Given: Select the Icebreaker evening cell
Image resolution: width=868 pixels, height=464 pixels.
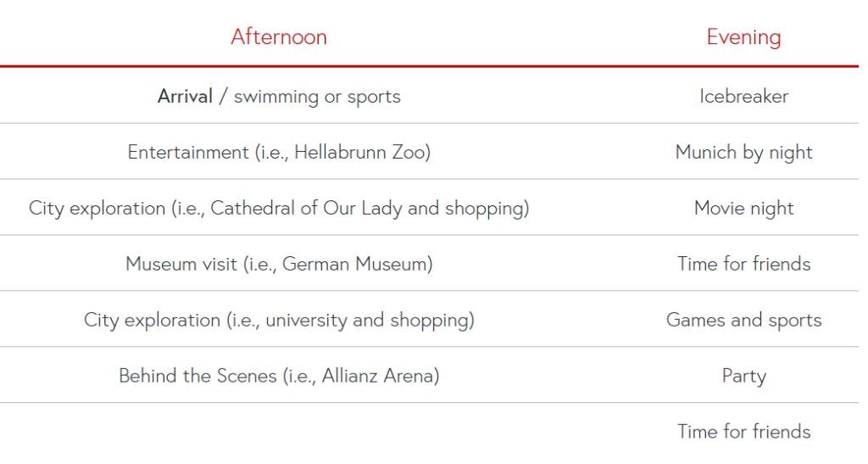Looking at the screenshot, I should (x=743, y=97).
